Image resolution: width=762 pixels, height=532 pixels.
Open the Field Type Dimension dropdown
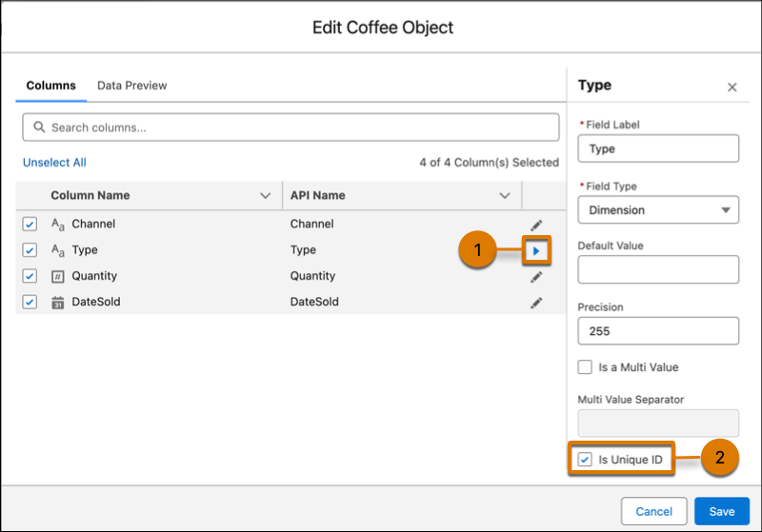658,209
